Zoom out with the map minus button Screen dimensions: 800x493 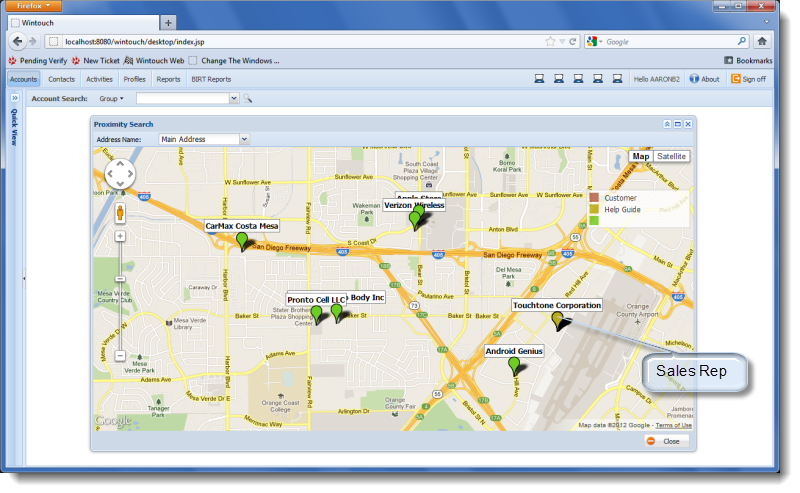[120, 356]
